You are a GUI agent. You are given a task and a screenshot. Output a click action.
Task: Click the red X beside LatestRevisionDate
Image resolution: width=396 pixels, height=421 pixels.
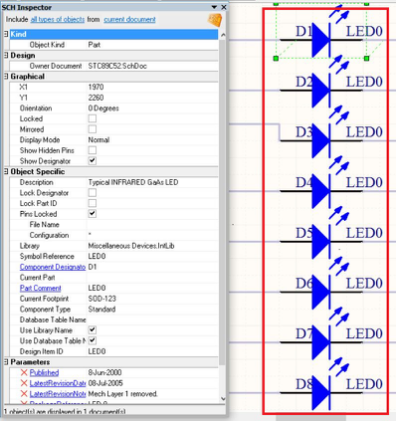click(24, 383)
